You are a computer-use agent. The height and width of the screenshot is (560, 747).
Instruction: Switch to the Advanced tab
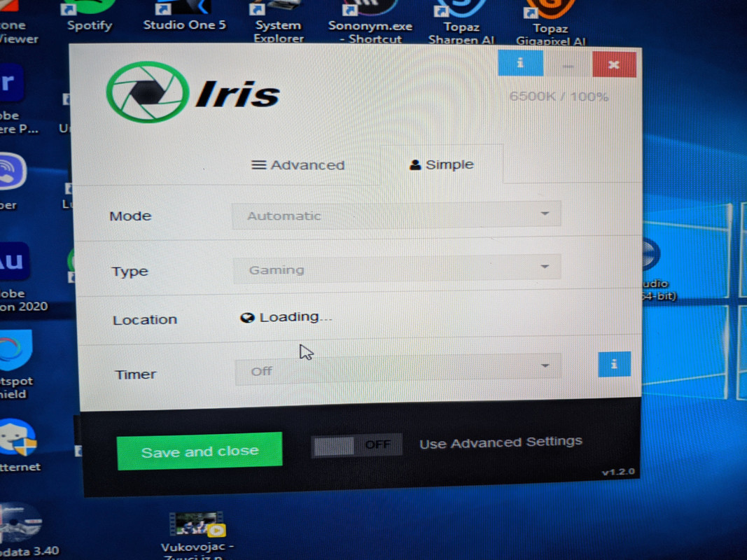pyautogui.click(x=298, y=165)
